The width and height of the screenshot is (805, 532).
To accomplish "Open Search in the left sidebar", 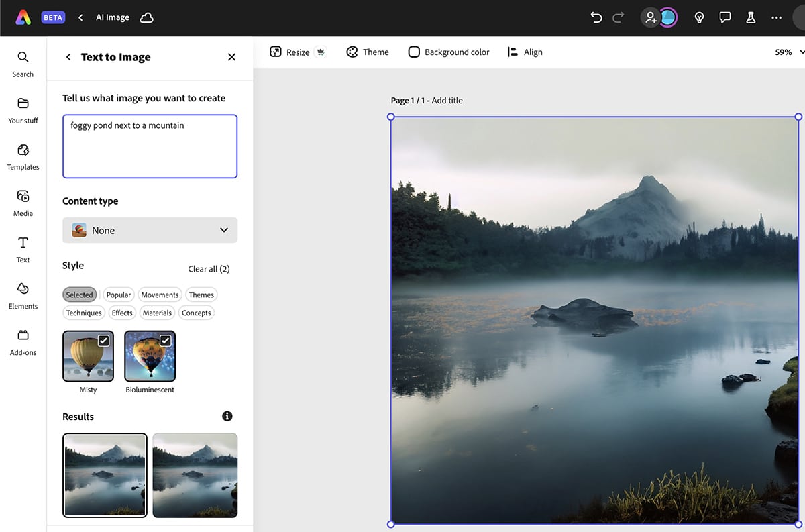I will pos(23,64).
